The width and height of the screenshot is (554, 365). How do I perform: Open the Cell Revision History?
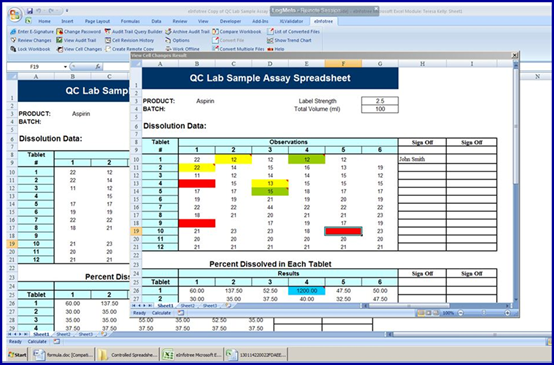click(129, 40)
